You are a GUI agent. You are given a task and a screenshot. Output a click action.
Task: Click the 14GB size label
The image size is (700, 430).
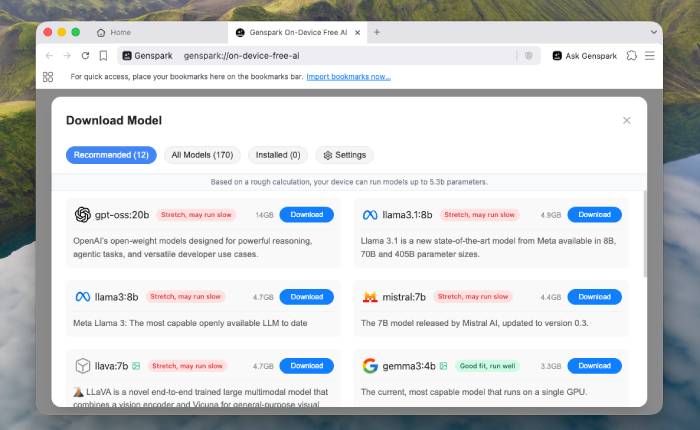[x=264, y=215]
